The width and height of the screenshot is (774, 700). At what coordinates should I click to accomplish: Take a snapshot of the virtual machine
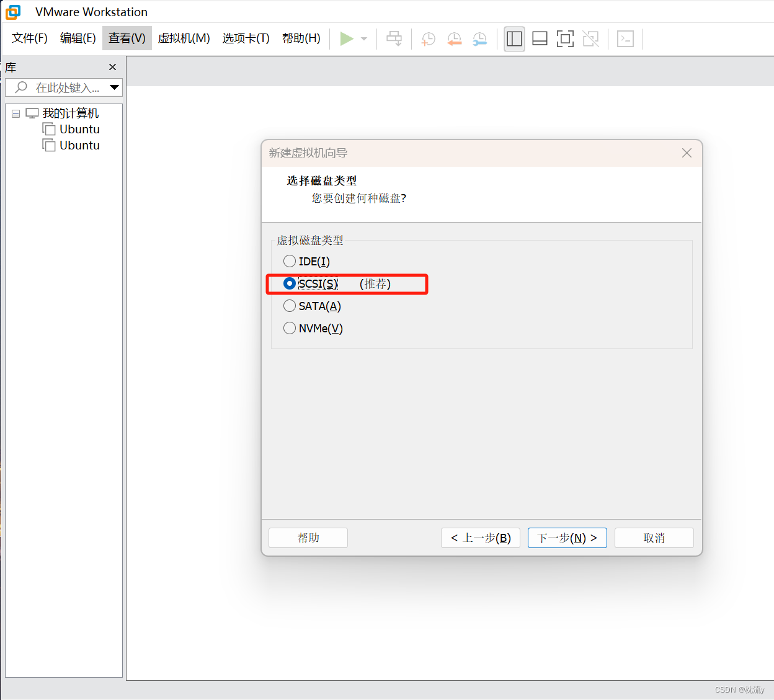tap(428, 38)
